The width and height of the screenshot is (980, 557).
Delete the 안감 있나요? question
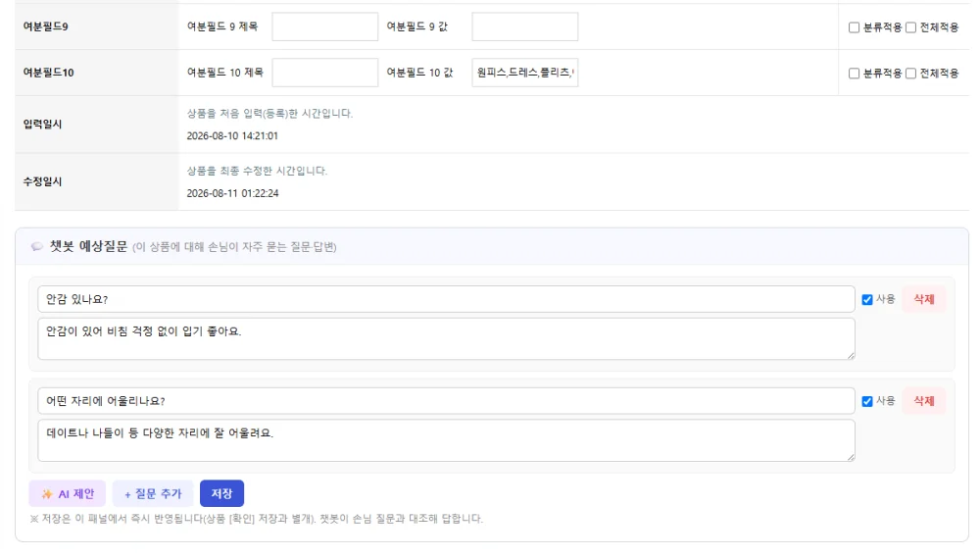pos(924,299)
